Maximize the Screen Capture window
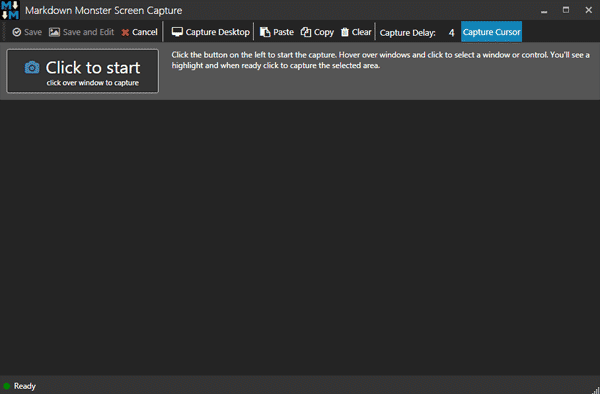The width and height of the screenshot is (600, 394). pyautogui.click(x=566, y=10)
